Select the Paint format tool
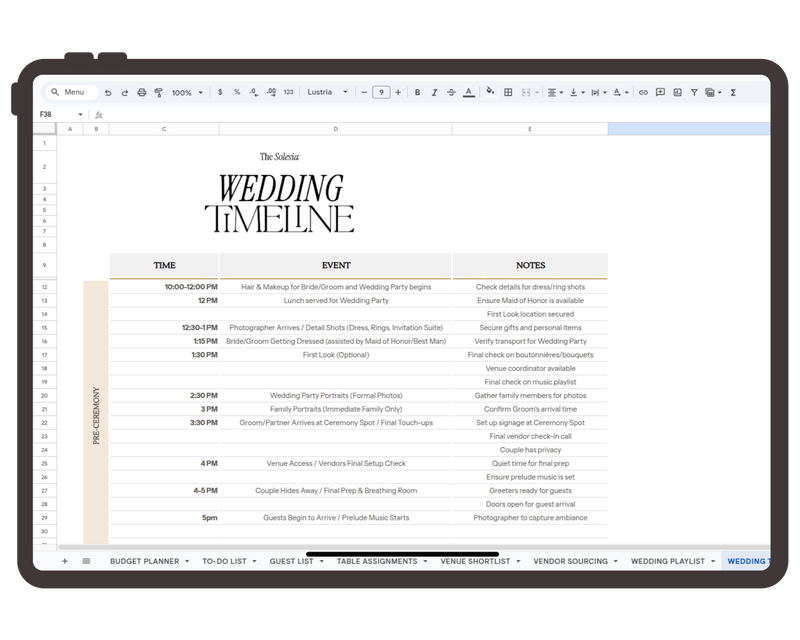This screenshot has height=640, width=800. click(158, 92)
